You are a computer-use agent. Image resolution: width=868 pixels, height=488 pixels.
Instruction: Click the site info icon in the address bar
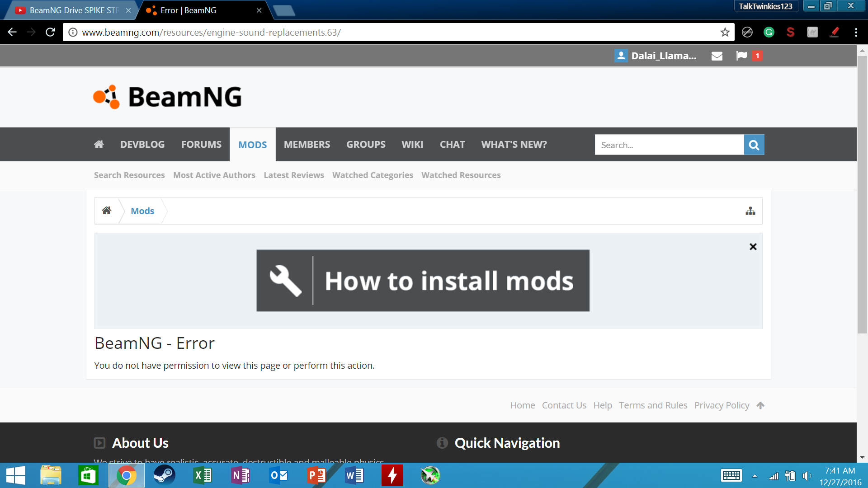click(73, 32)
